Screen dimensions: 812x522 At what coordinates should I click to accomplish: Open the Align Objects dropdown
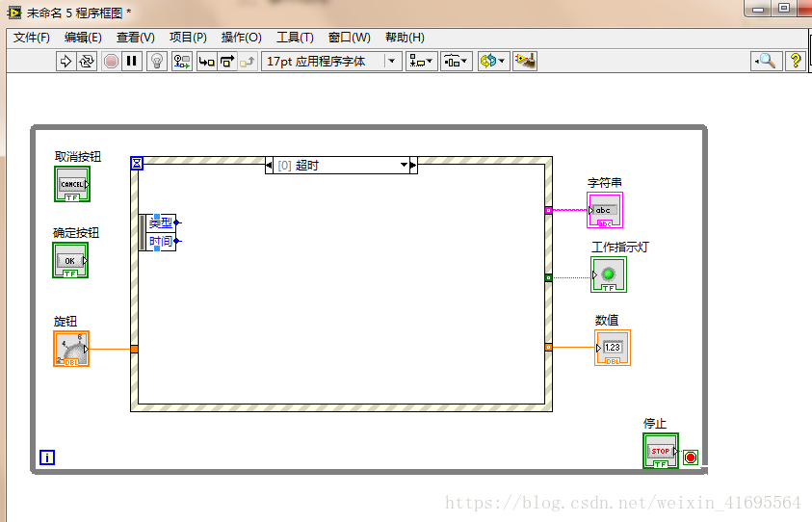pos(421,61)
